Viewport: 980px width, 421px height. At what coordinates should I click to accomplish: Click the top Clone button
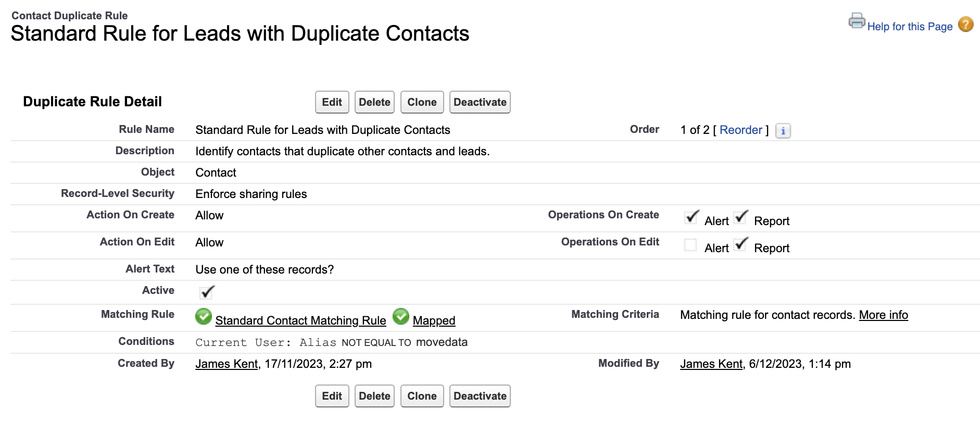(422, 102)
